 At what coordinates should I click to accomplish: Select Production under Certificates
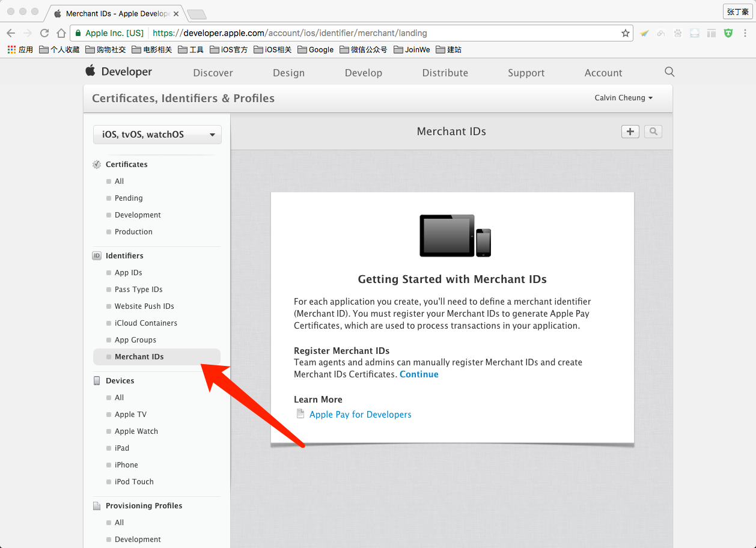[x=133, y=231]
